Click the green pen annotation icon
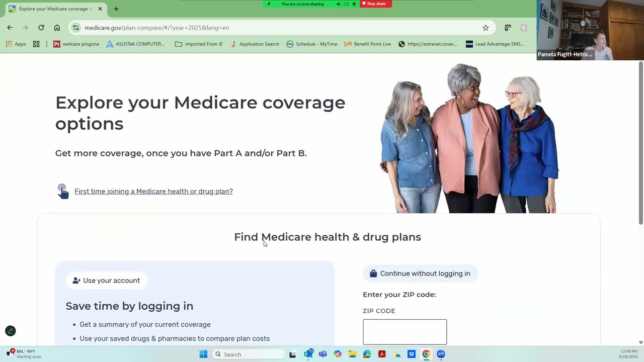The image size is (644, 362). (x=10, y=331)
